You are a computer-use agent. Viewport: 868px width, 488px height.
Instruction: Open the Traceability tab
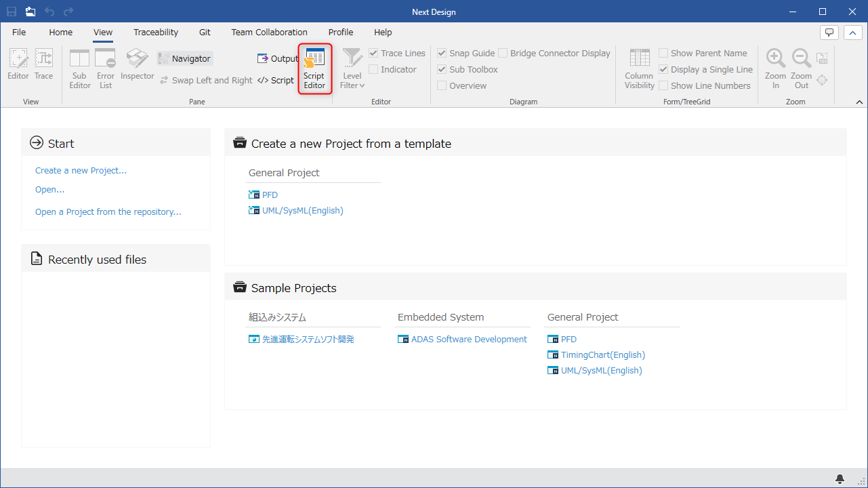click(156, 32)
